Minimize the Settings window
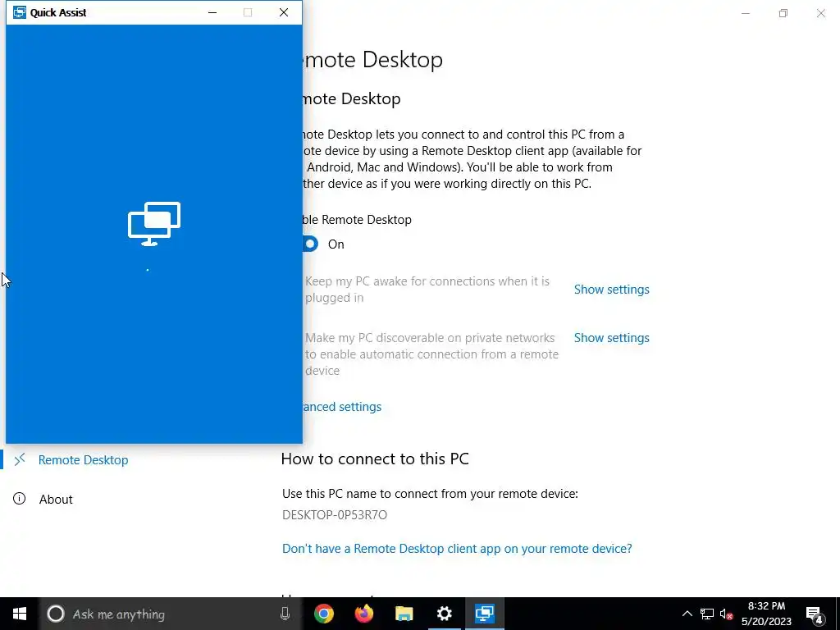Viewport: 840px width, 630px height. [x=746, y=13]
